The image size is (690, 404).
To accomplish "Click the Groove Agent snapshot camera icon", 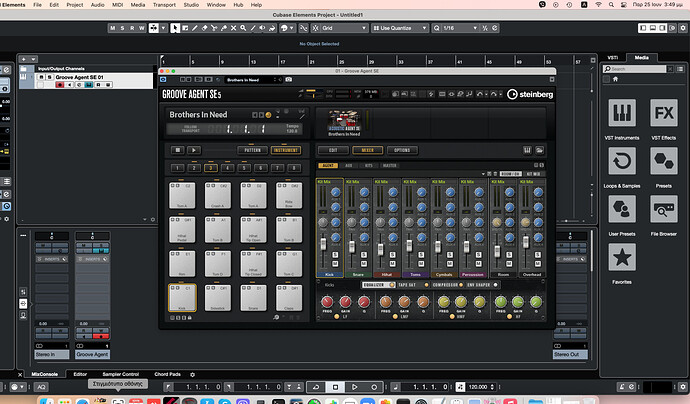I will tap(289, 80).
